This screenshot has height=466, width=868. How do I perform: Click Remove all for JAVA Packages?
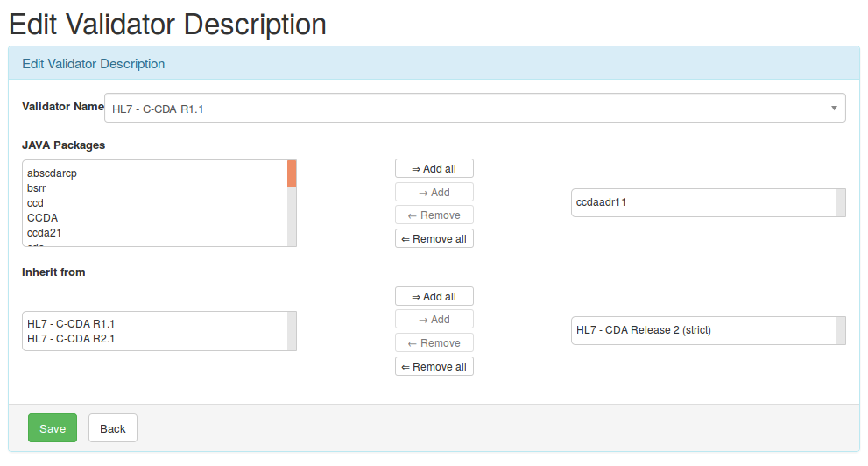pos(434,239)
